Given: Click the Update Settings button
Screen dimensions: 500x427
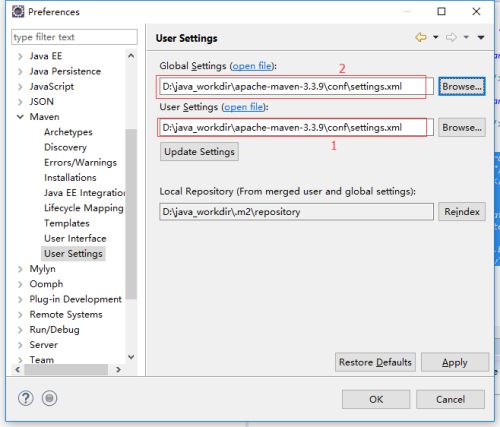Looking at the screenshot, I should tap(199, 152).
